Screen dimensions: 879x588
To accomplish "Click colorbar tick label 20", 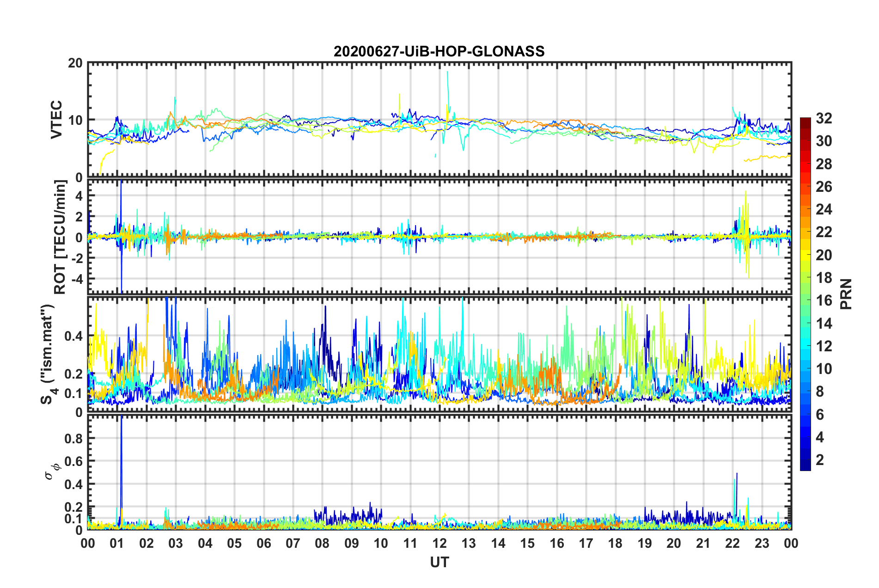I will [x=824, y=255].
